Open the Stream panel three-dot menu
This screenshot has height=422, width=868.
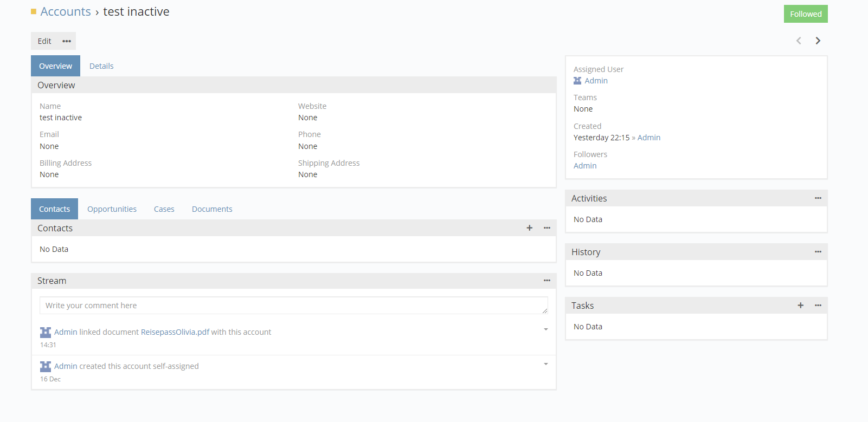pyautogui.click(x=547, y=281)
